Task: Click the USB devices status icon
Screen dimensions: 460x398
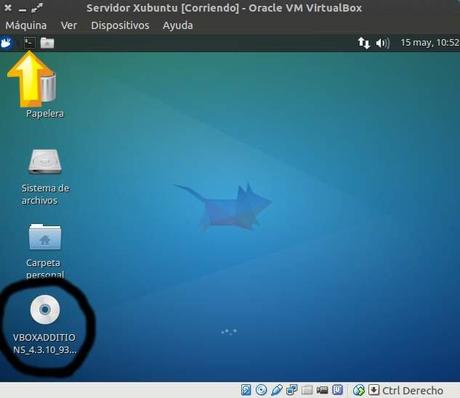Action: 277,390
